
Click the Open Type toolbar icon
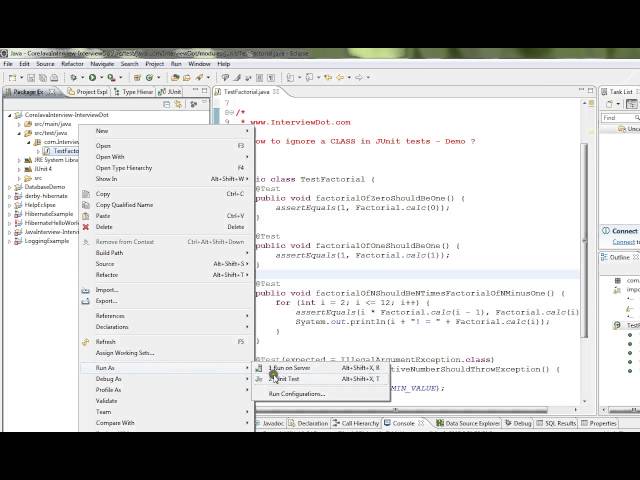tap(175, 78)
